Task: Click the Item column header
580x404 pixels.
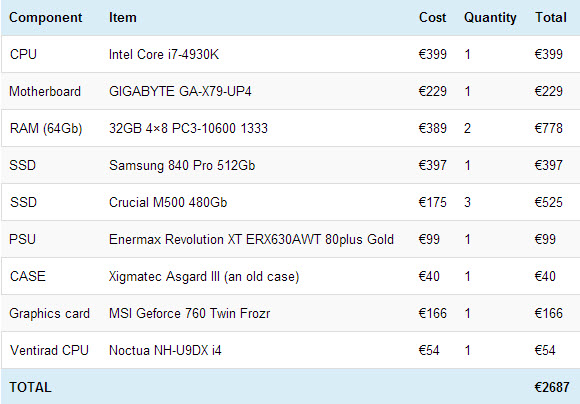Action: 122,17
